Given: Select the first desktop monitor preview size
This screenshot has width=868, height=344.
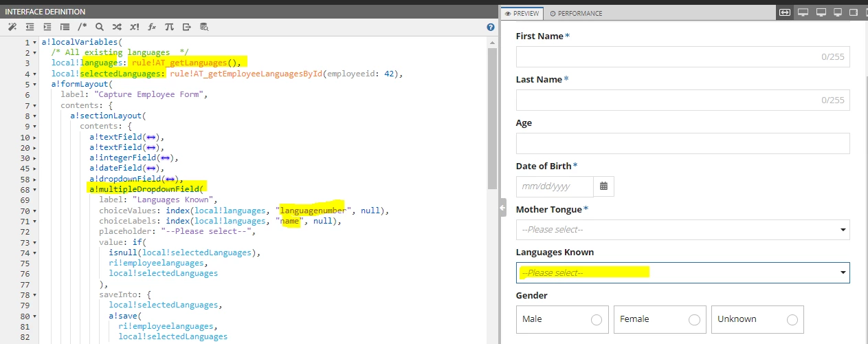Looking at the screenshot, I should [x=803, y=12].
